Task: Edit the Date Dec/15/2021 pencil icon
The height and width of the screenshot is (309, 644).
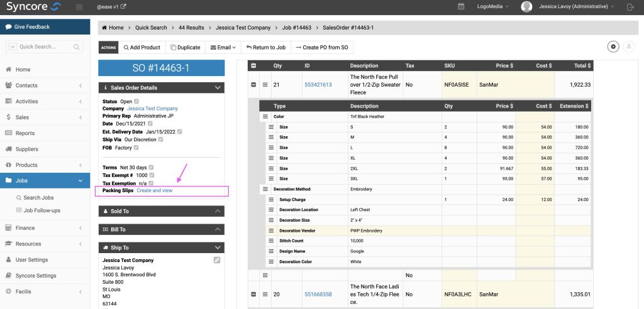Action: pyautogui.click(x=150, y=124)
